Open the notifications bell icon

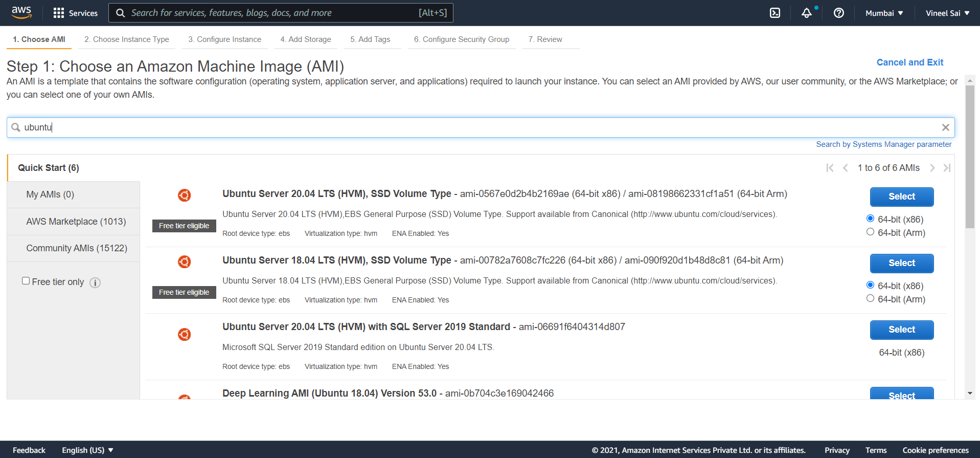point(806,13)
